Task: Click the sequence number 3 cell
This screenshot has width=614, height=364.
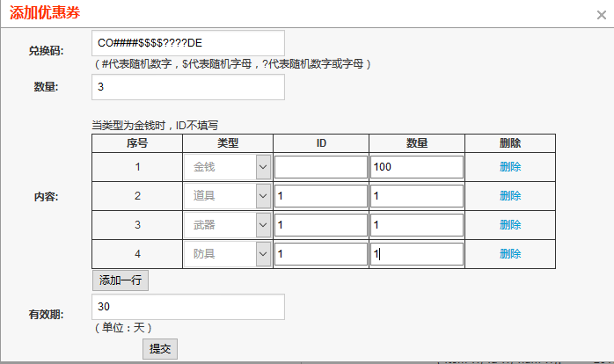Action: pyautogui.click(x=137, y=225)
